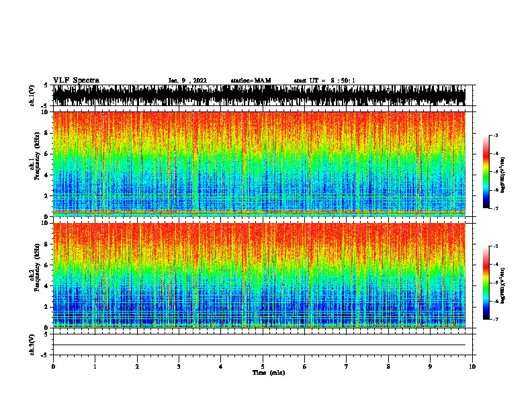Screen dimensions: 532x411
Task: Click the "ch.3(V)" axis label
Action: click(x=32, y=345)
